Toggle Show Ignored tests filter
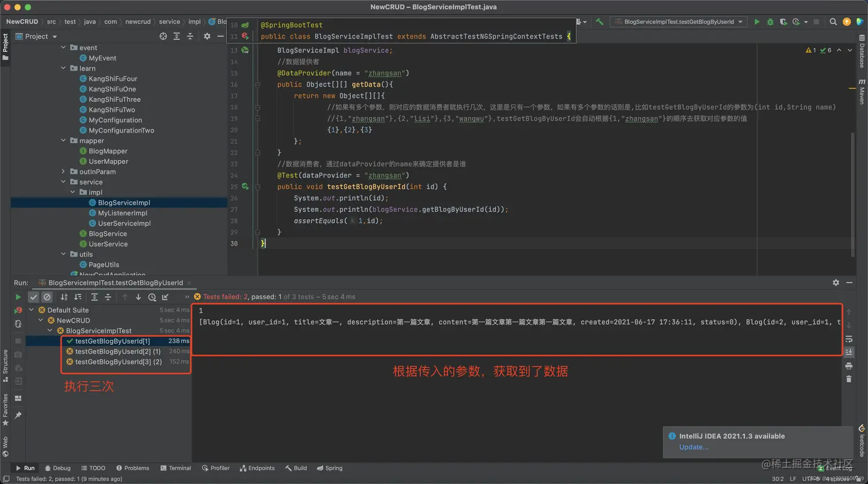Image resolution: width=868 pixels, height=484 pixels. (x=47, y=297)
